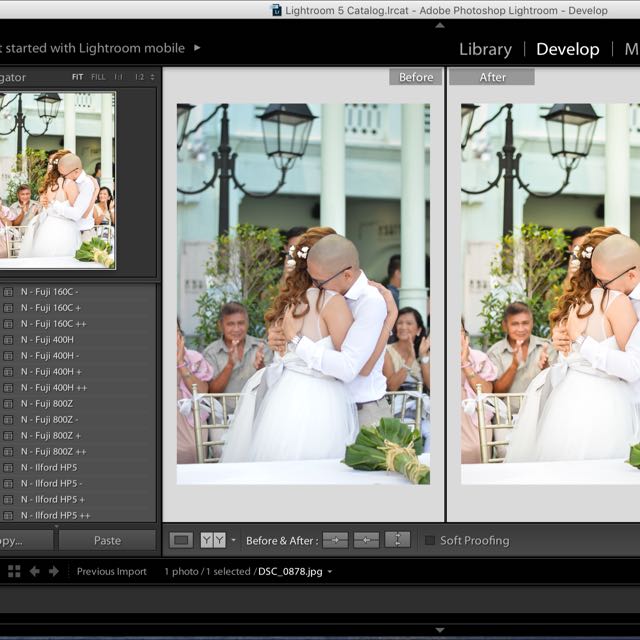Switch to the Library module

(485, 49)
